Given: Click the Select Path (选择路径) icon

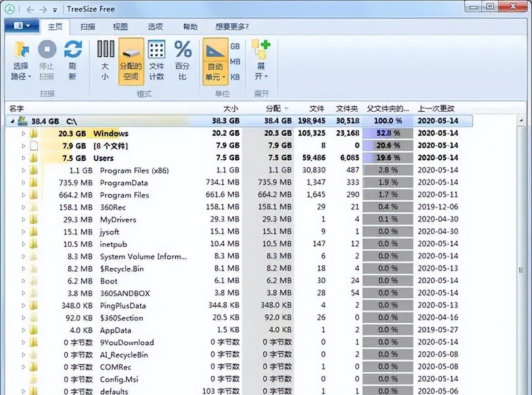Looking at the screenshot, I should coord(21,49).
